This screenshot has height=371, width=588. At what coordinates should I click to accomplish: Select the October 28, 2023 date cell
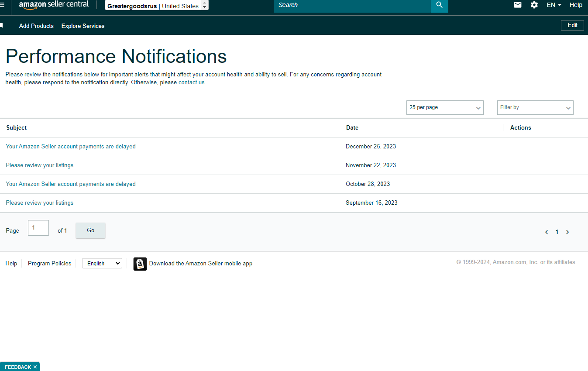368,184
